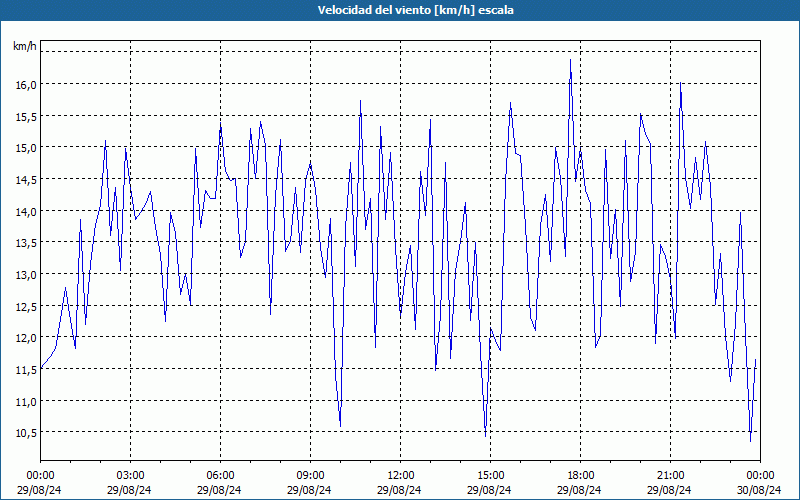
Task: Select the '12,5' y-axis label
Action: click(27, 306)
